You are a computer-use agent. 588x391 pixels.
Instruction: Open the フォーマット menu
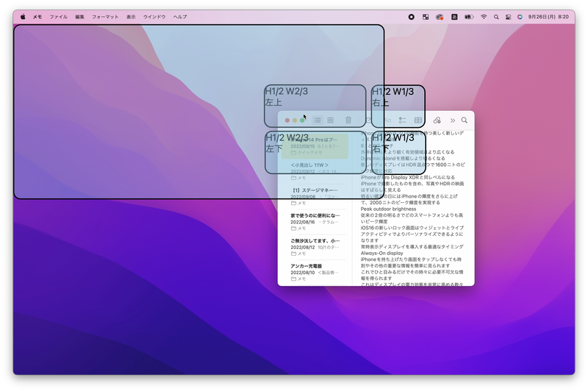pyautogui.click(x=105, y=17)
